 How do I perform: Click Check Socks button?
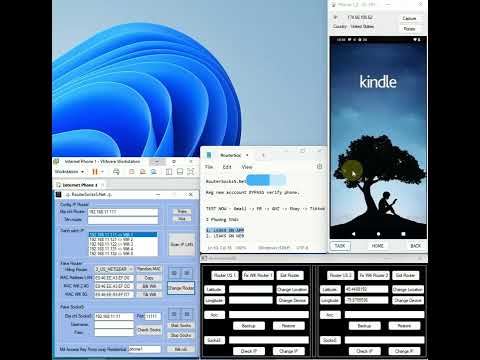[149, 330]
